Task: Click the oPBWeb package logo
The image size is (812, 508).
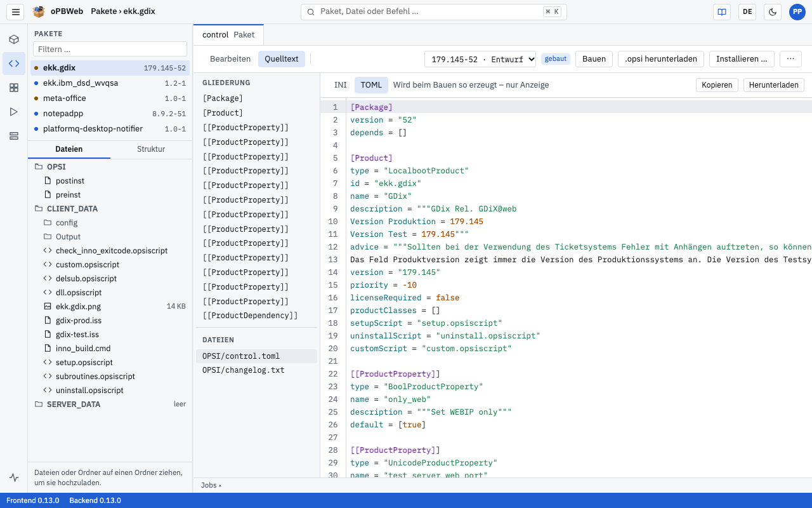Action: click(39, 11)
